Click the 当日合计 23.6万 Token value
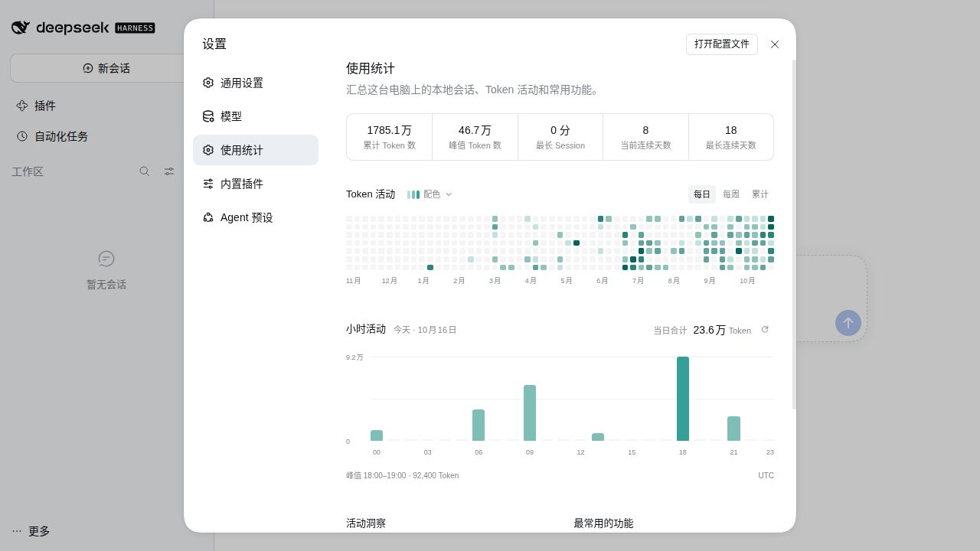 (722, 330)
